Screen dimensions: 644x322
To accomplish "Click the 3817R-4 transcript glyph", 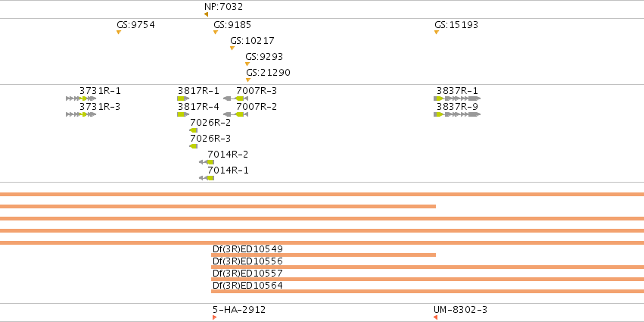I will point(183,114).
